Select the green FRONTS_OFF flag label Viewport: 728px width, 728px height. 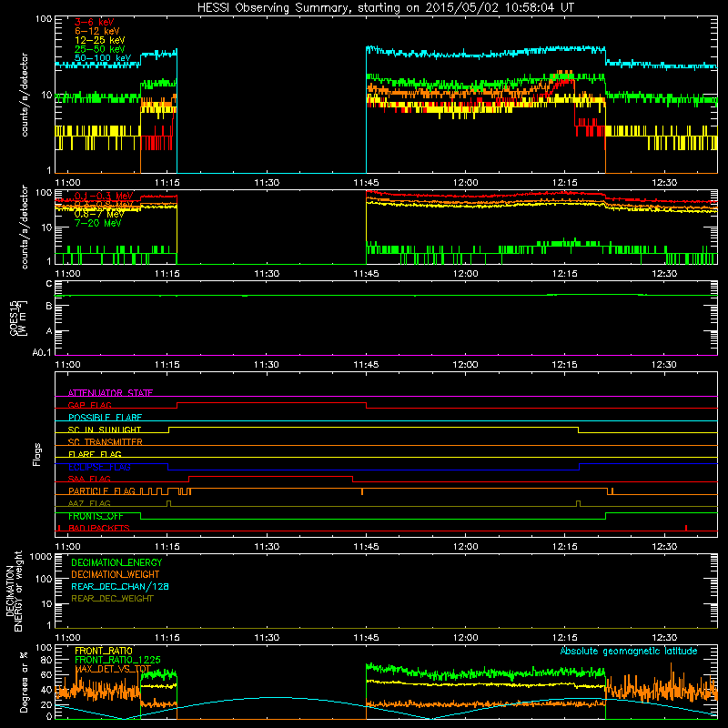coord(96,516)
